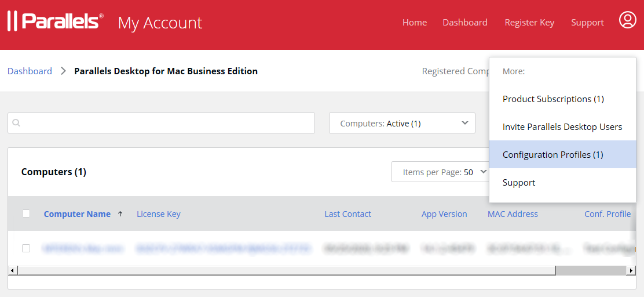Toggle the select-all checkbox in table header

[x=26, y=213]
